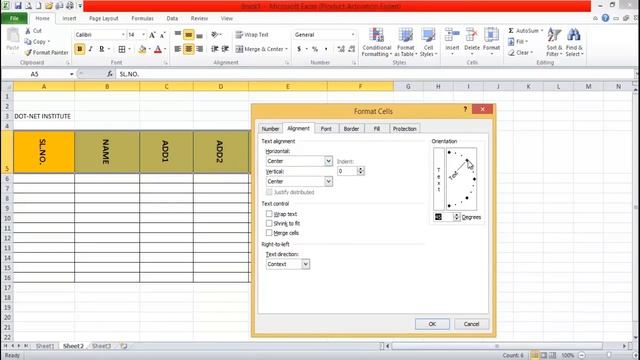
Task: Open the Page Layout ribbon tab
Action: tap(104, 18)
